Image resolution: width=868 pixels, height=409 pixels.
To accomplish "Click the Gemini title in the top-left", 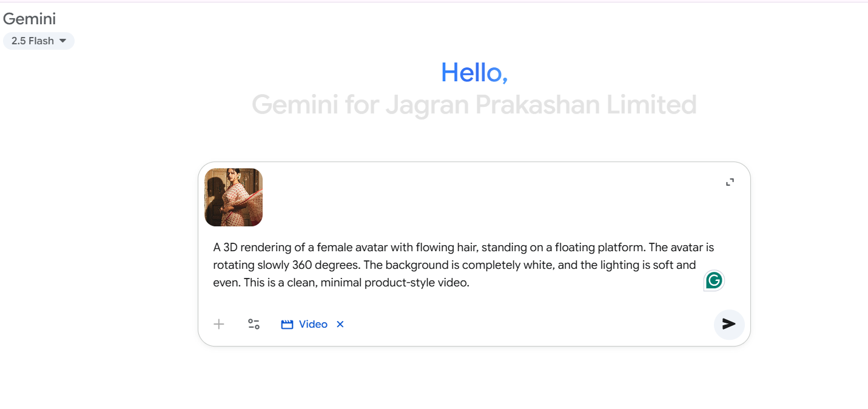I will 29,18.
